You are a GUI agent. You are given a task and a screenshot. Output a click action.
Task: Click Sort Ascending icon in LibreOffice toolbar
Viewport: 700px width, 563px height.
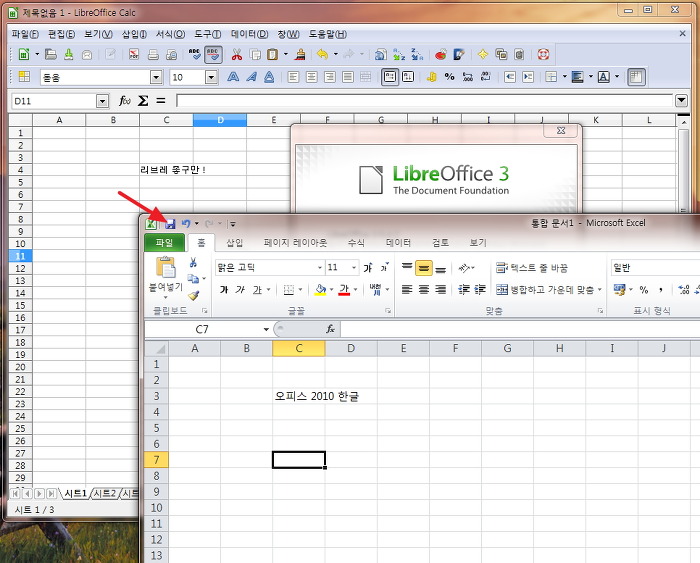pyautogui.click(x=399, y=54)
